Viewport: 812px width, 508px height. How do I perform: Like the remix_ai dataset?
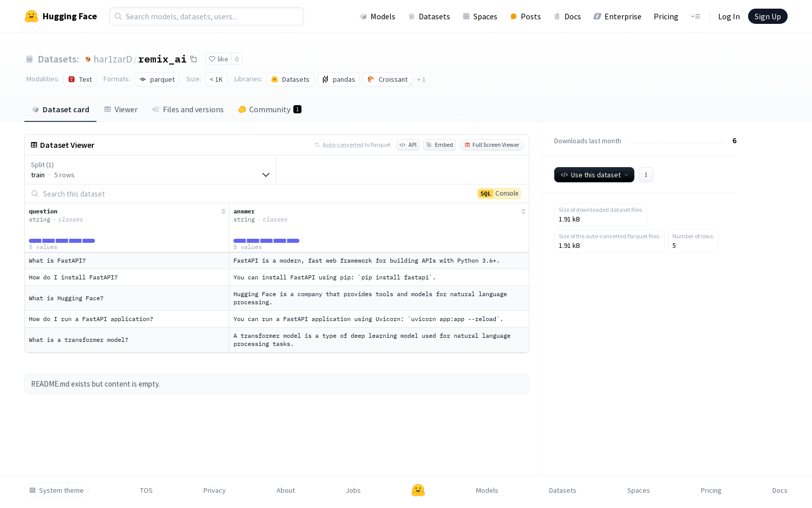pos(218,59)
